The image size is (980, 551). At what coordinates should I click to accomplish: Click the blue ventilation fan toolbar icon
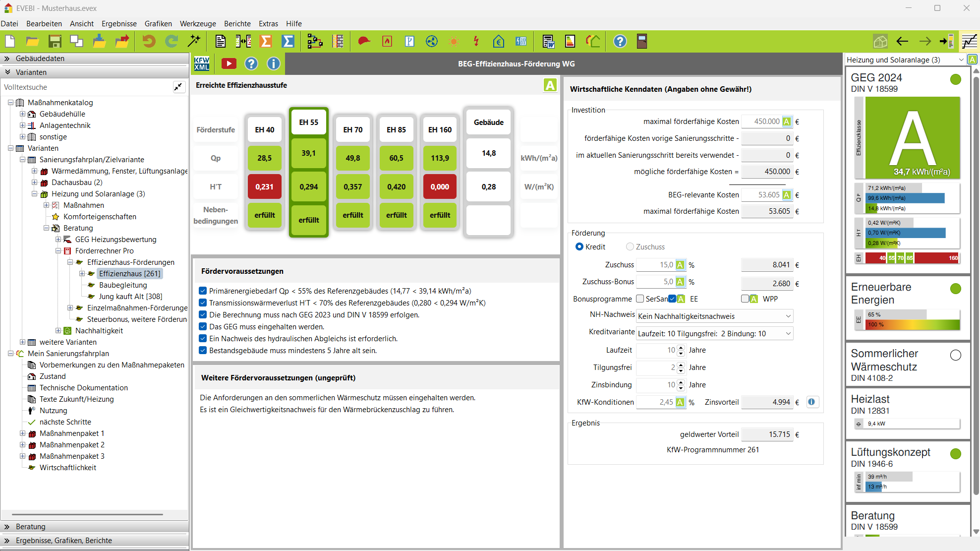432,42
